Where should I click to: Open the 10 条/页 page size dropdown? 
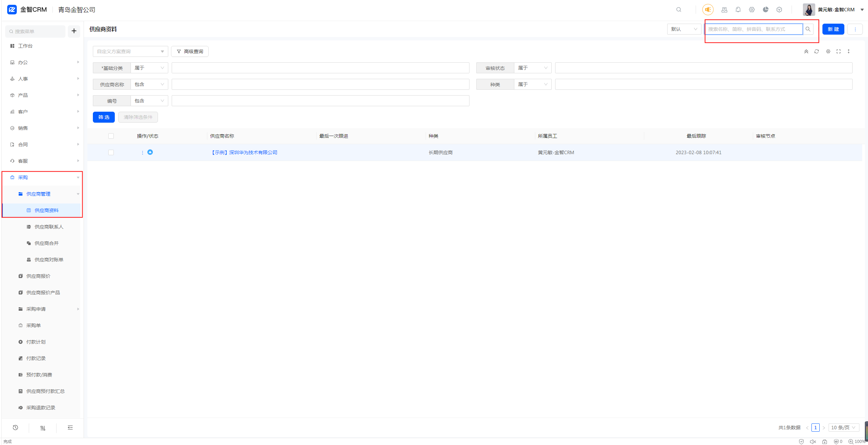844,428
